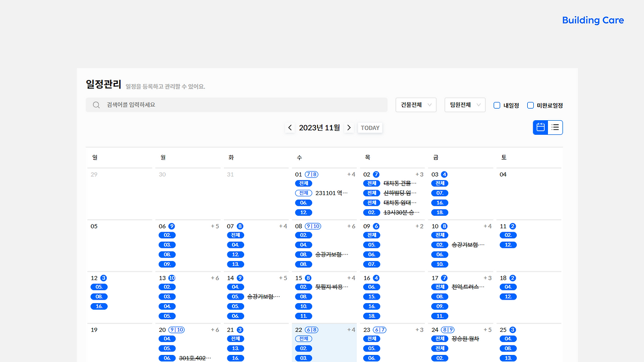The image size is (644, 362).
Task: Click count badge 4 on November 03
Action: [x=444, y=174]
